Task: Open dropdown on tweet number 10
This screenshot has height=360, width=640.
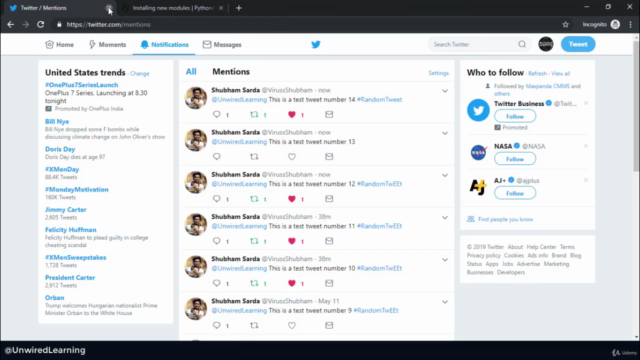Action: point(445,260)
